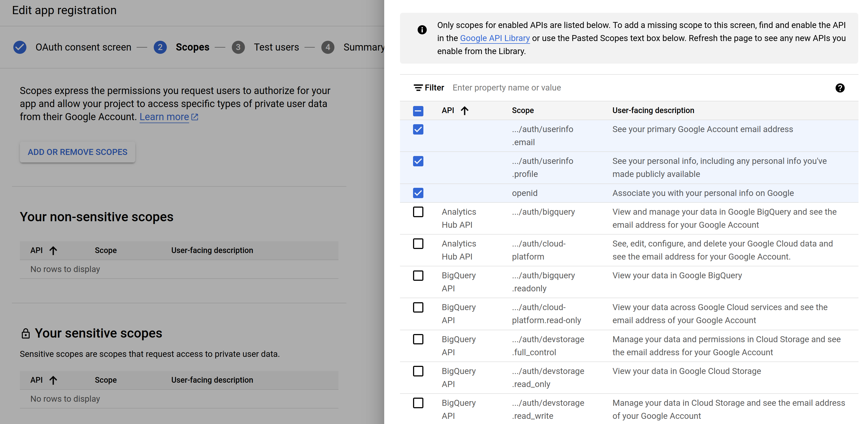The height and width of the screenshot is (424, 868).
Task: Open the filter help question mark icon
Action: tap(840, 88)
